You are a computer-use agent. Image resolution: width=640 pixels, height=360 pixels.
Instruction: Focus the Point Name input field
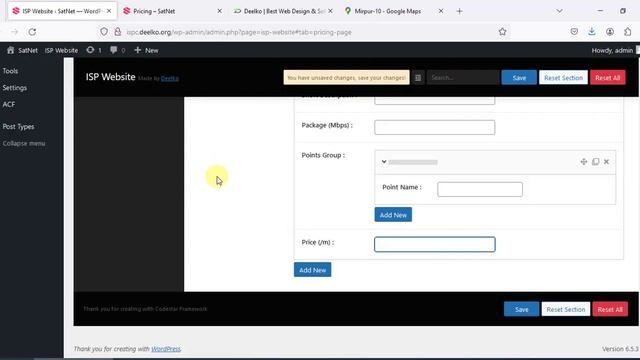tap(480, 189)
